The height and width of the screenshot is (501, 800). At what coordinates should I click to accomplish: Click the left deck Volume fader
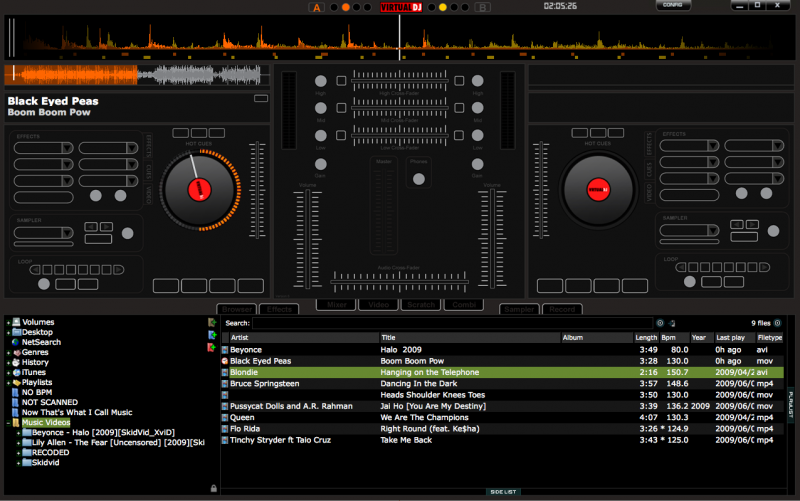308,239
